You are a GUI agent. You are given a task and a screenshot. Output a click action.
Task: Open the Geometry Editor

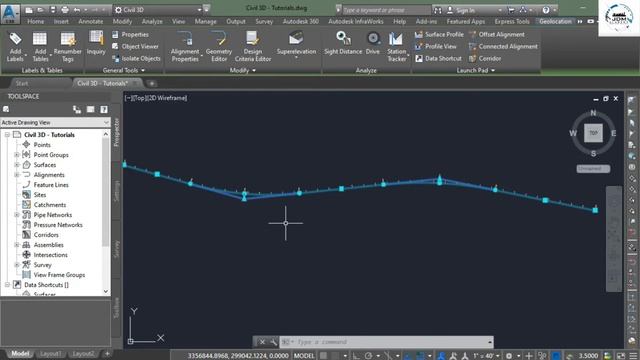pyautogui.click(x=219, y=47)
